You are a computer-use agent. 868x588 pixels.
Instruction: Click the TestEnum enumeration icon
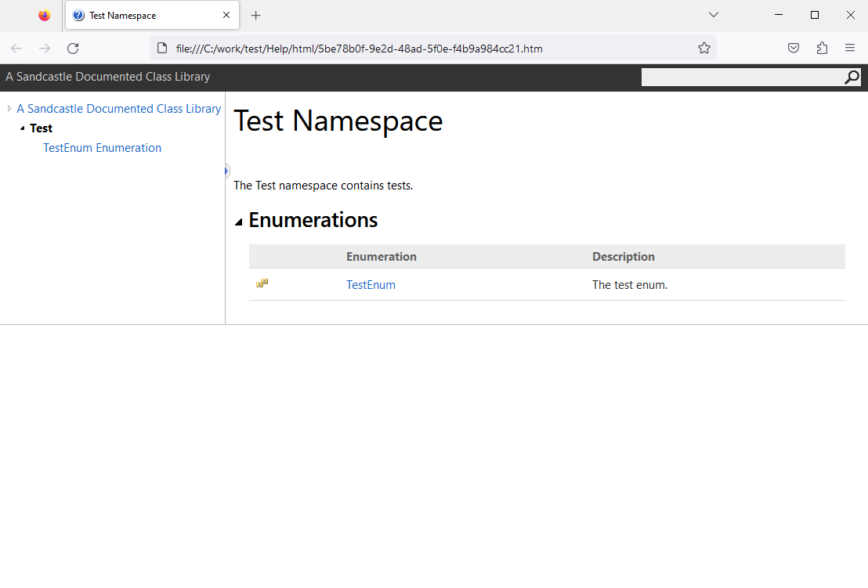pos(262,283)
